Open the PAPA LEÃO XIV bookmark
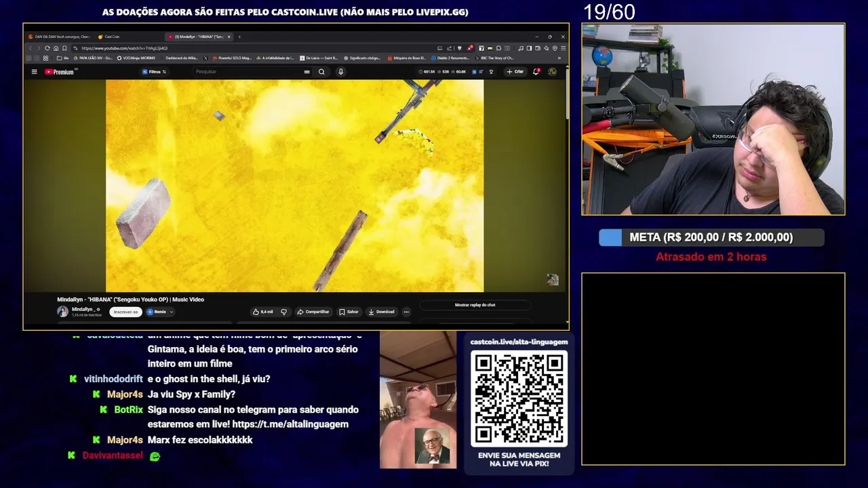868x488 pixels. pyautogui.click(x=93, y=58)
